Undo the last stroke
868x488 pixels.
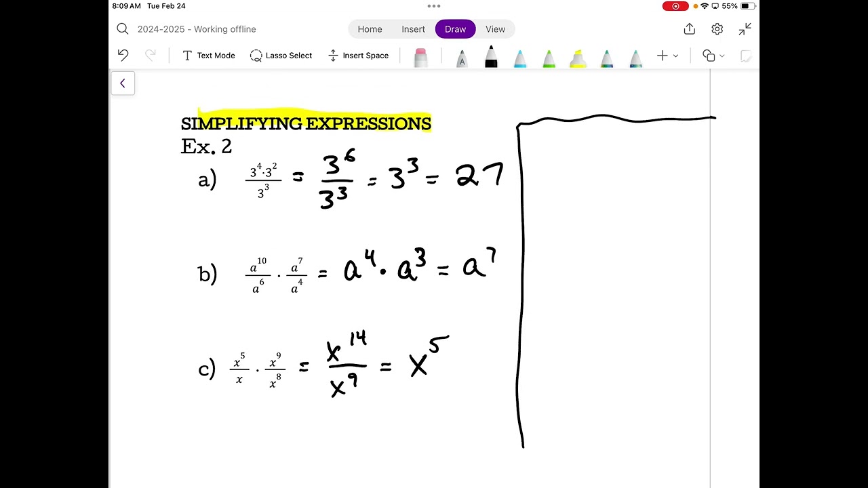tap(123, 56)
